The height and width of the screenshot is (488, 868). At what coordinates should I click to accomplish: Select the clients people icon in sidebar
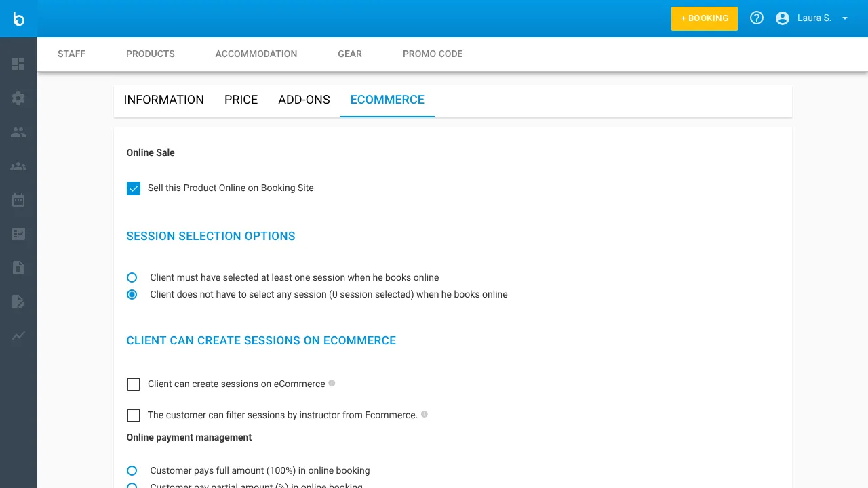click(x=18, y=132)
